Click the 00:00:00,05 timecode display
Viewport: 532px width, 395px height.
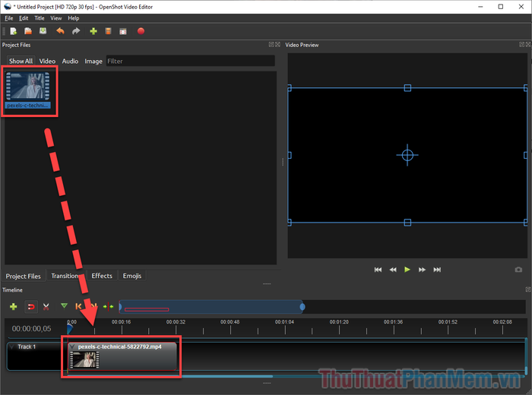[32, 329]
